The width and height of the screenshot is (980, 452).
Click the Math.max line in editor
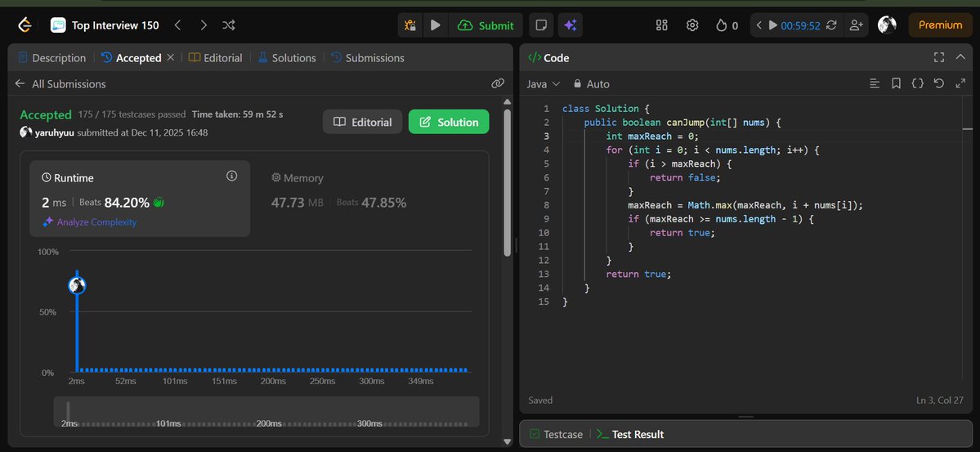[745, 205]
